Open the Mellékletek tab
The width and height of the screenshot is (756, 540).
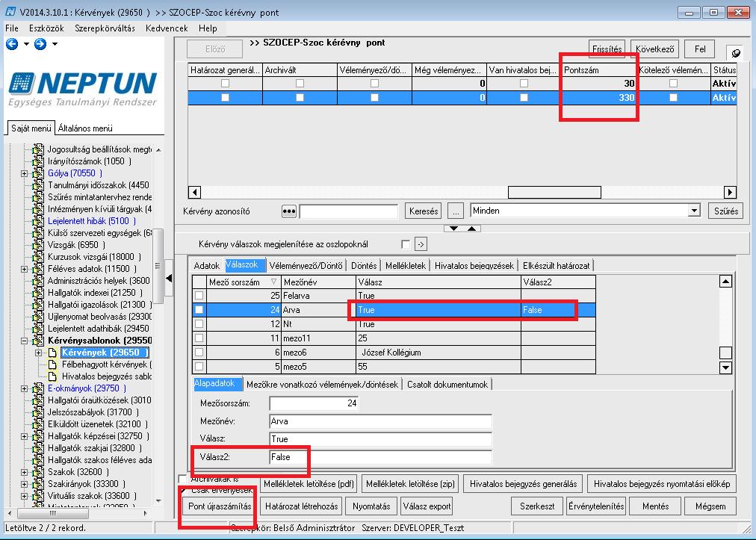tap(406, 266)
